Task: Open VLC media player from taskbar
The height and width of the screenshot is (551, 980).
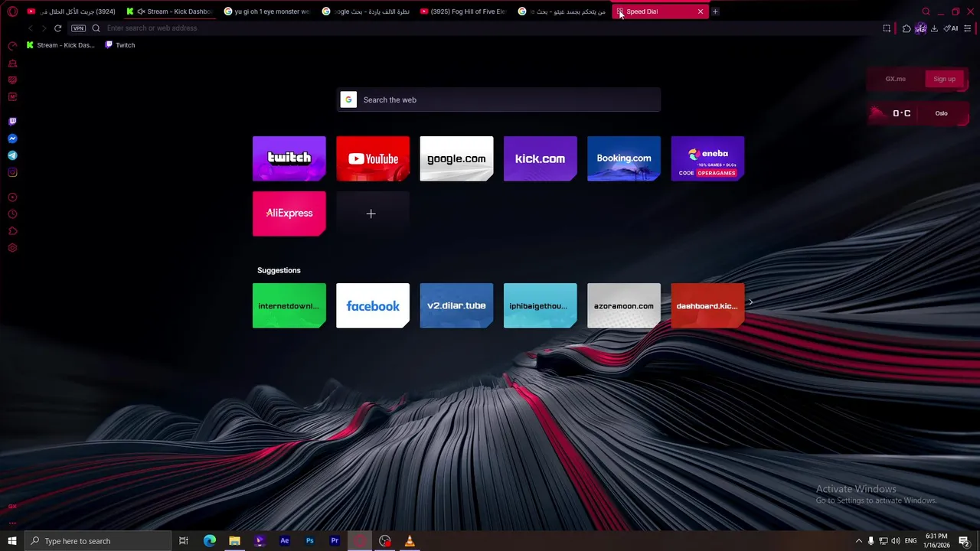Action: coord(410,541)
